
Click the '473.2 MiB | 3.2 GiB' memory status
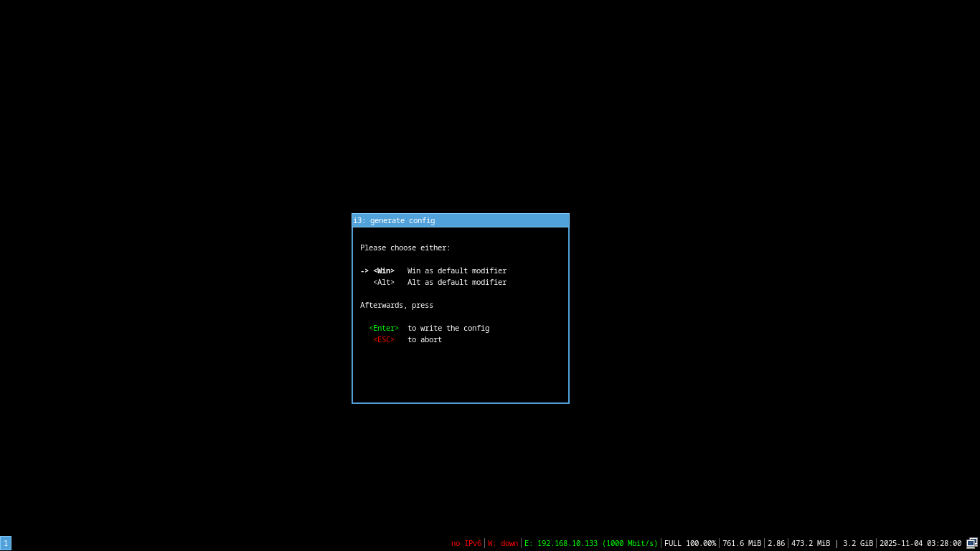832,544
